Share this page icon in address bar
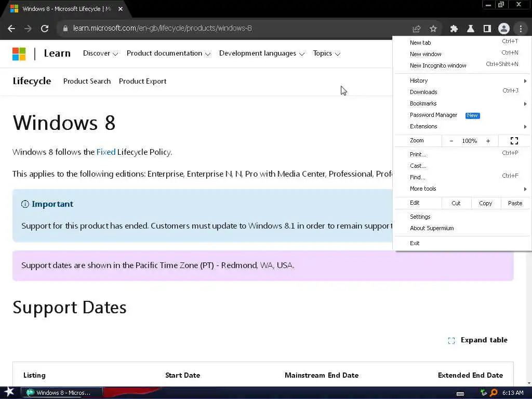This screenshot has width=532, height=399. [x=416, y=29]
